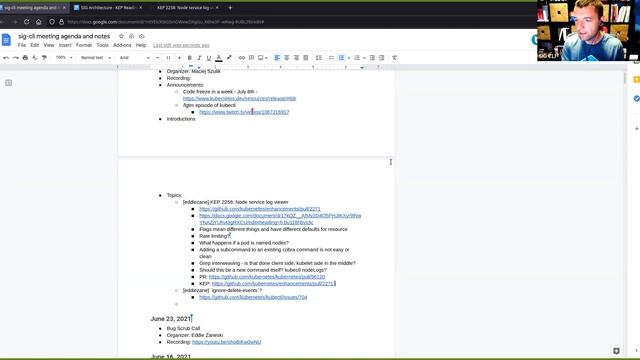Image resolution: width=640 pixels, height=360 pixels.
Task: Open a new browser tab
Action: (230, 7)
